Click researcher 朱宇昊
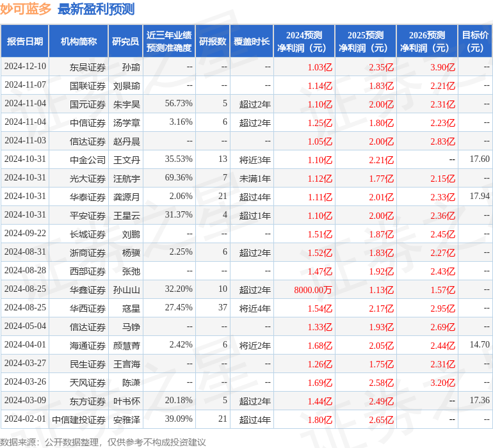493x448 pixels. [127, 104]
